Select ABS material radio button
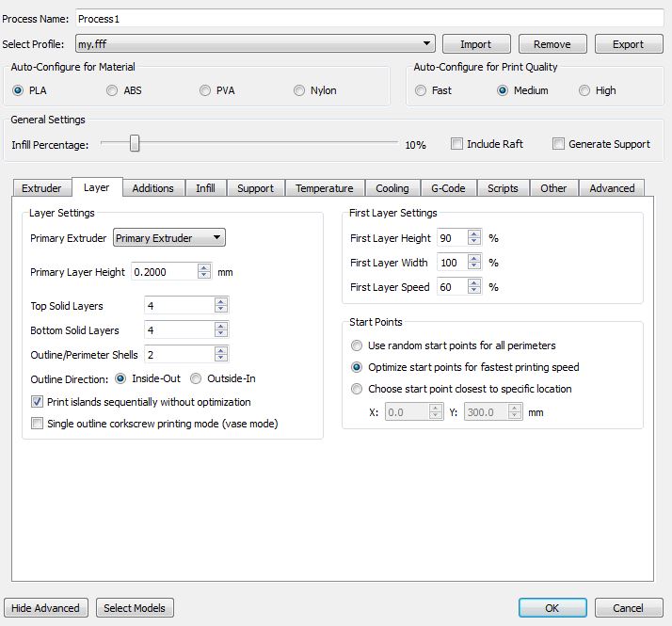The height and width of the screenshot is (626, 672). (x=112, y=91)
